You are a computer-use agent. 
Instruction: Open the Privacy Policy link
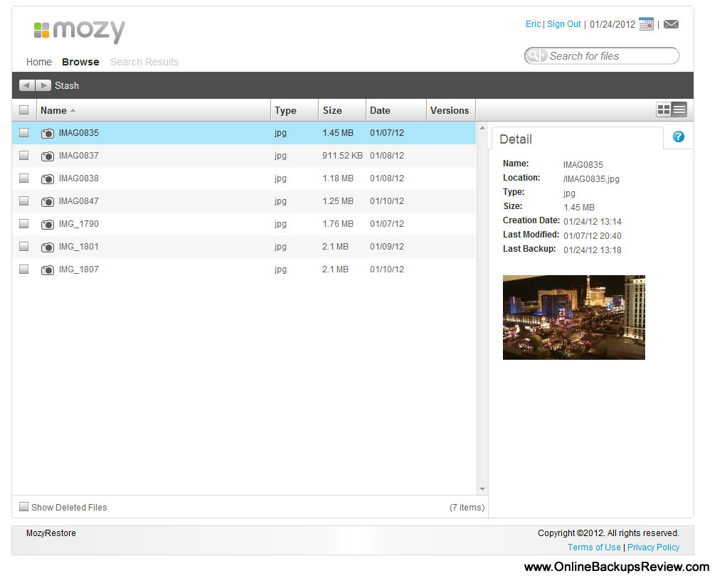653,547
